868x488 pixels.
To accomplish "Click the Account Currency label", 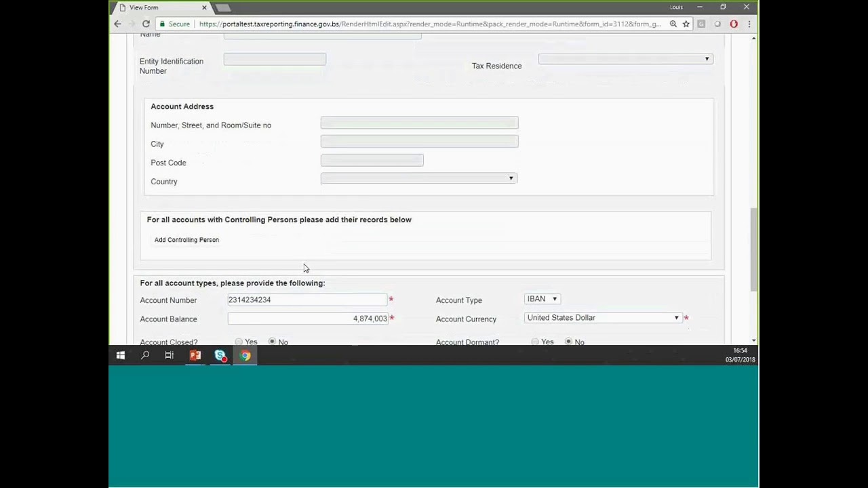I will [466, 319].
